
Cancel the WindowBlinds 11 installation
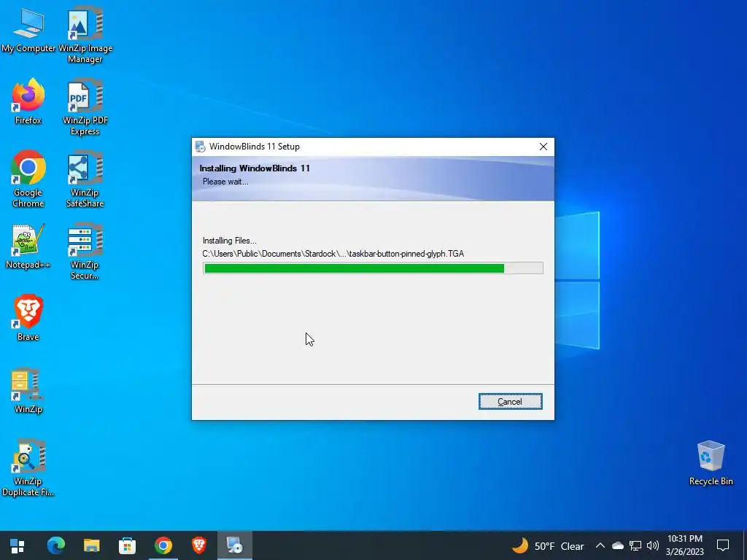pyautogui.click(x=510, y=402)
